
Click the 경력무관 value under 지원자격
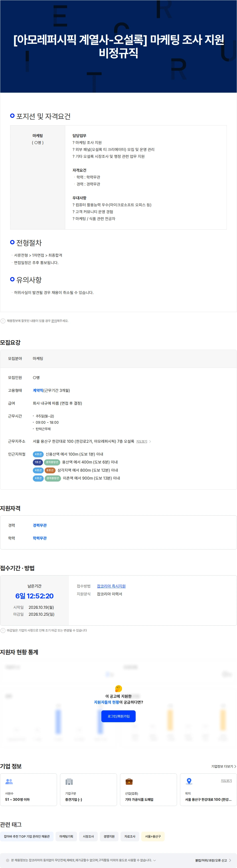pos(40,525)
